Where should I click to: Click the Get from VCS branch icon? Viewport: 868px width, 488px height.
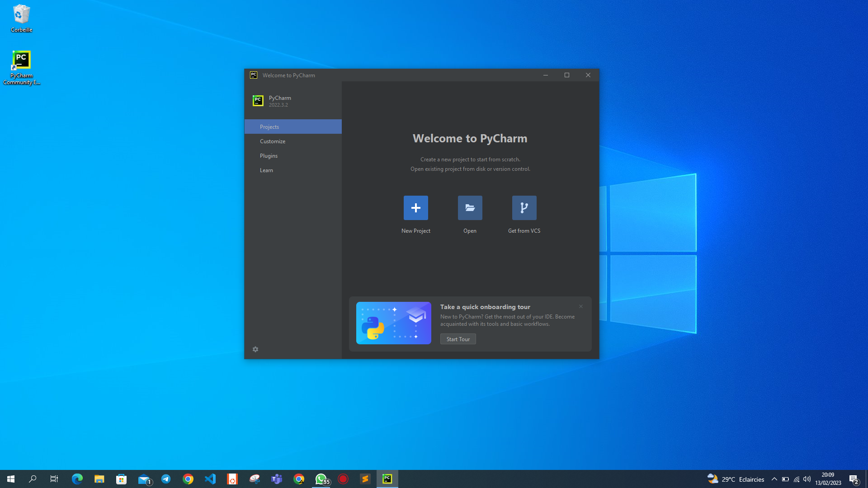524,208
